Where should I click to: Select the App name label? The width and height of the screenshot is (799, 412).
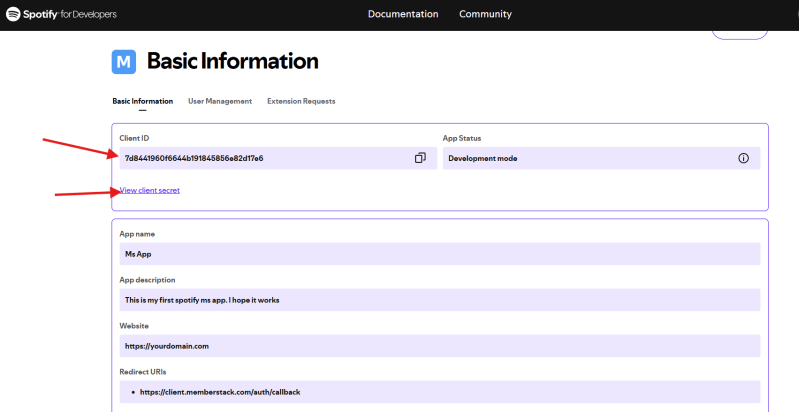click(138, 234)
